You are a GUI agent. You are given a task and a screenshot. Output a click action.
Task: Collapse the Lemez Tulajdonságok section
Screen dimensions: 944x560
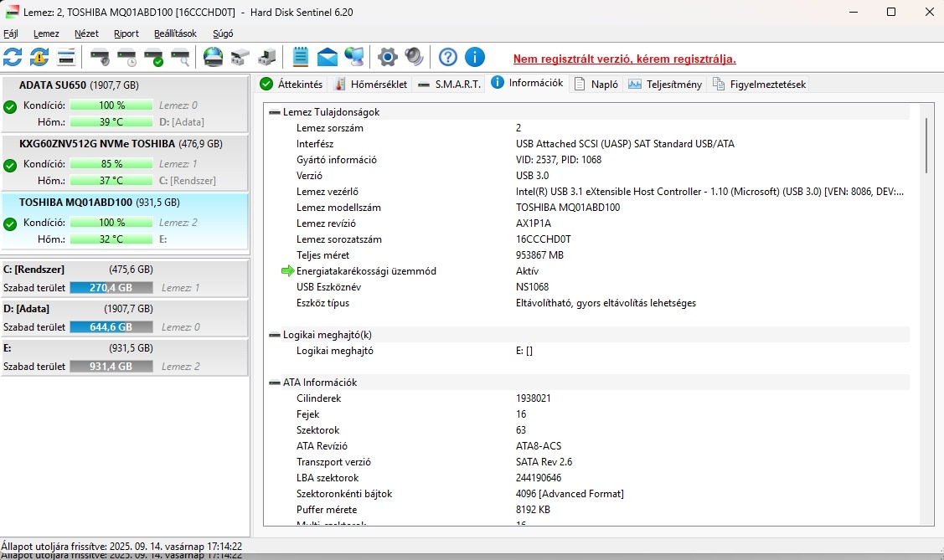pos(275,112)
